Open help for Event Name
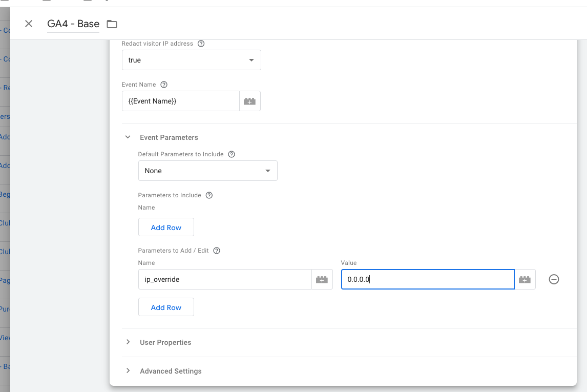This screenshot has height=392, width=587. [x=164, y=85]
